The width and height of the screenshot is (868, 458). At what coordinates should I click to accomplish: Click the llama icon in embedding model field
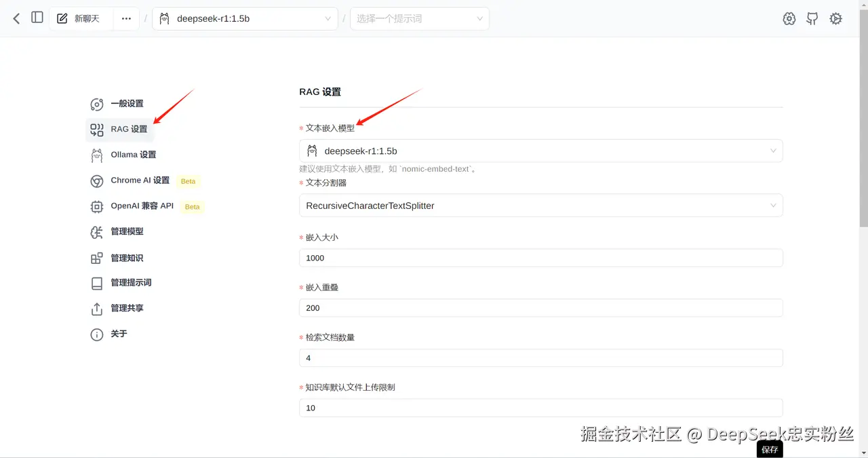tap(313, 151)
